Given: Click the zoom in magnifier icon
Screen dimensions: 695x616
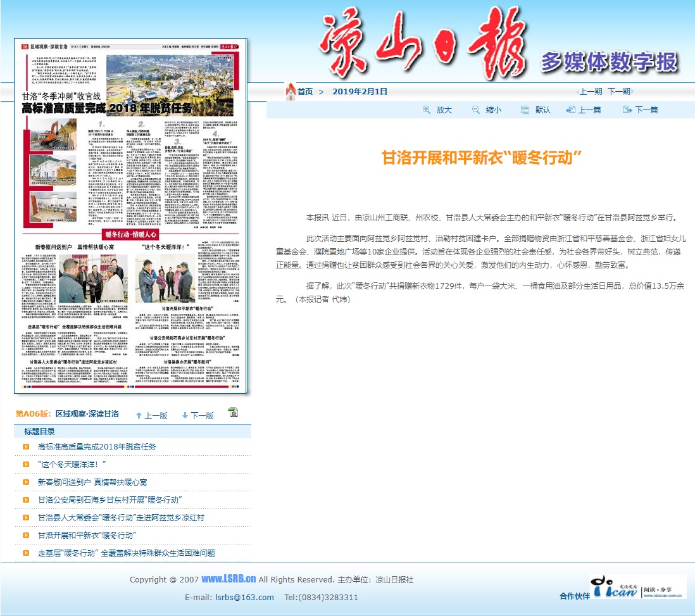Looking at the screenshot, I should click(x=427, y=110).
